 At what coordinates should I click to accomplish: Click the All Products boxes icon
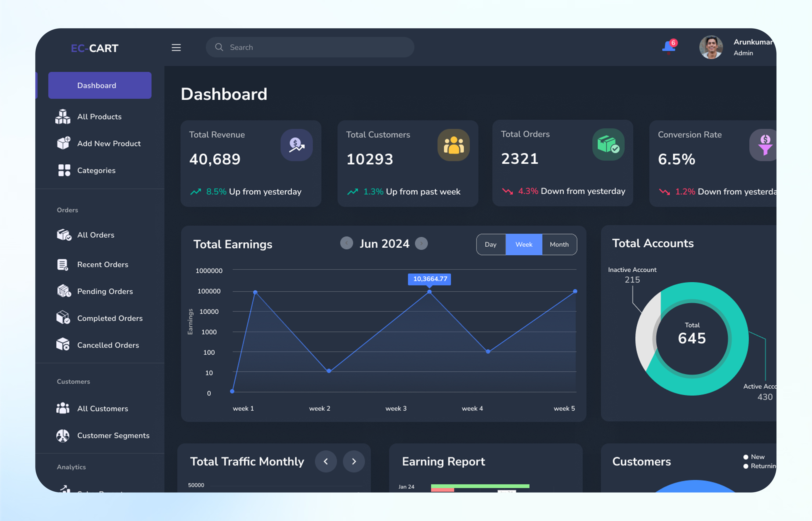[x=63, y=116]
